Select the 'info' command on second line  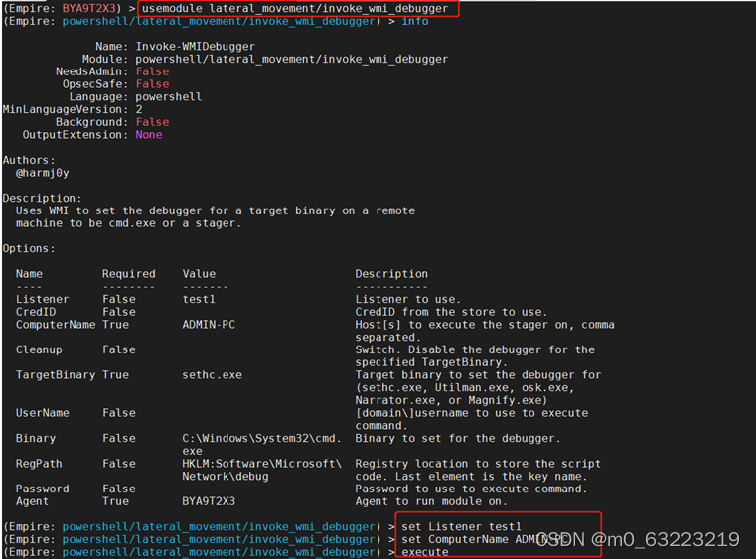[415, 21]
